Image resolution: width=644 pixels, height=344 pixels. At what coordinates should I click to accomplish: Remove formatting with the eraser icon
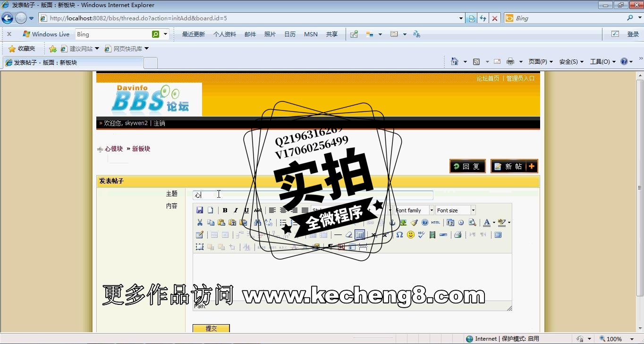click(x=349, y=235)
